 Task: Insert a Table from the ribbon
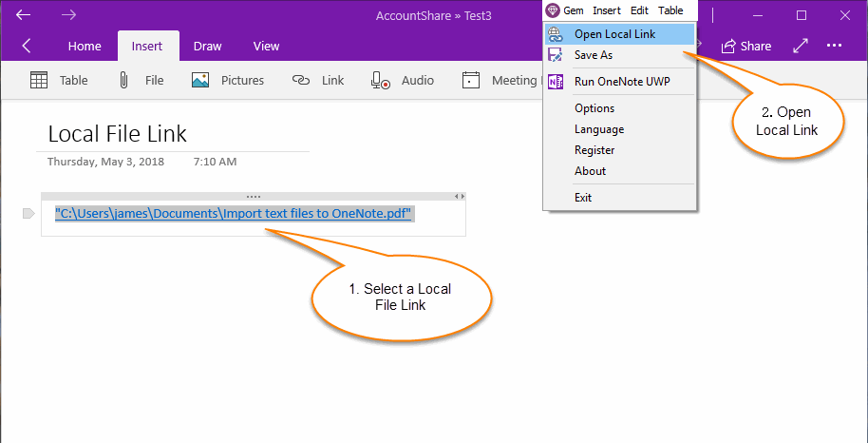(x=59, y=81)
